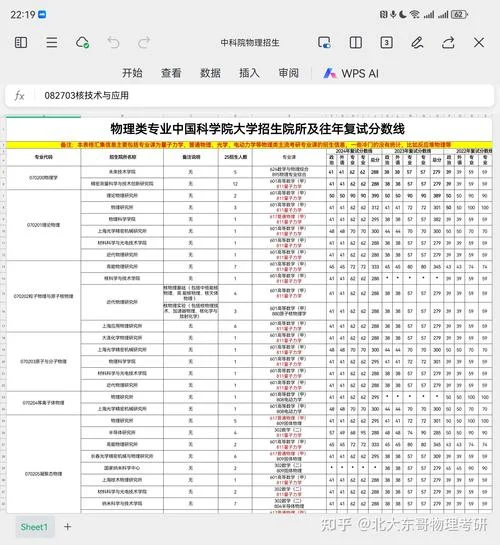The image size is (500, 545).
Task: Tap the fx function icon
Action: pos(19,96)
